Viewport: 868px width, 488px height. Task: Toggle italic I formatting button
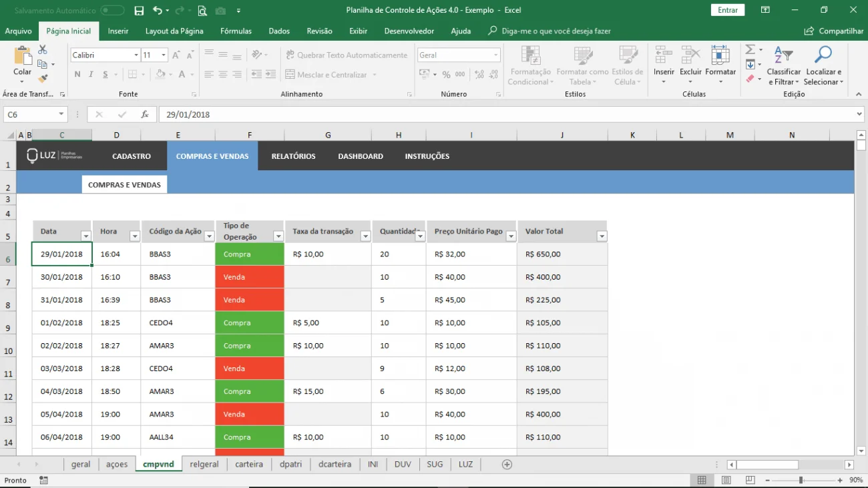point(91,75)
